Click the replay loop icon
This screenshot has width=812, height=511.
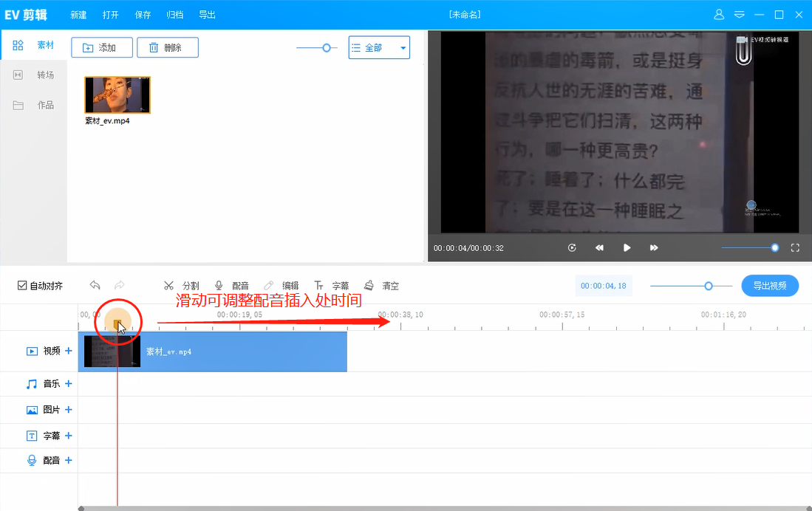pyautogui.click(x=572, y=248)
